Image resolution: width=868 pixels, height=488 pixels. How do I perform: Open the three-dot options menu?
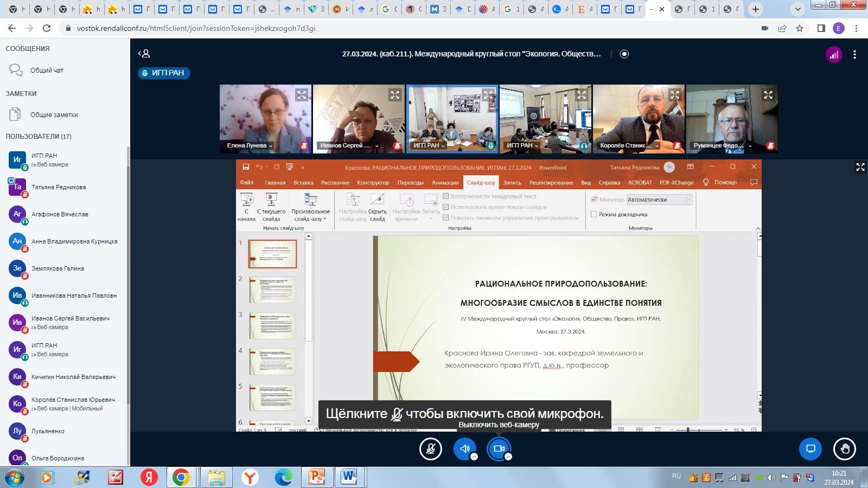[854, 54]
